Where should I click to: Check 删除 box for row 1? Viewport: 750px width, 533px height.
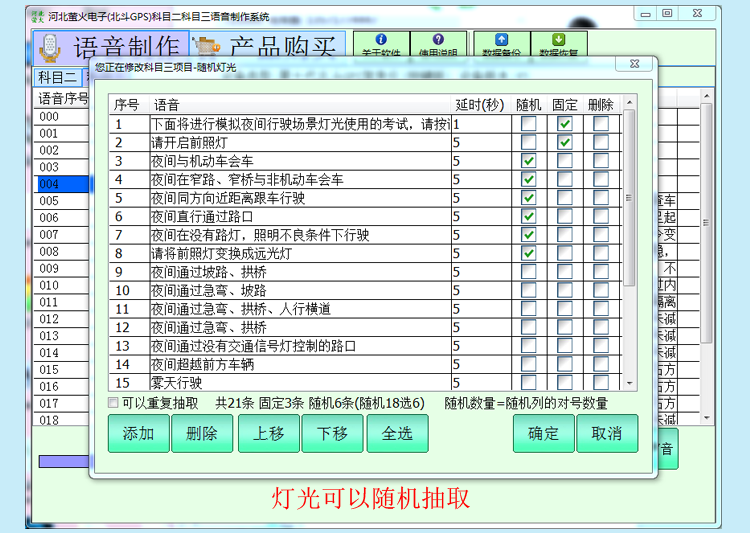[600, 124]
